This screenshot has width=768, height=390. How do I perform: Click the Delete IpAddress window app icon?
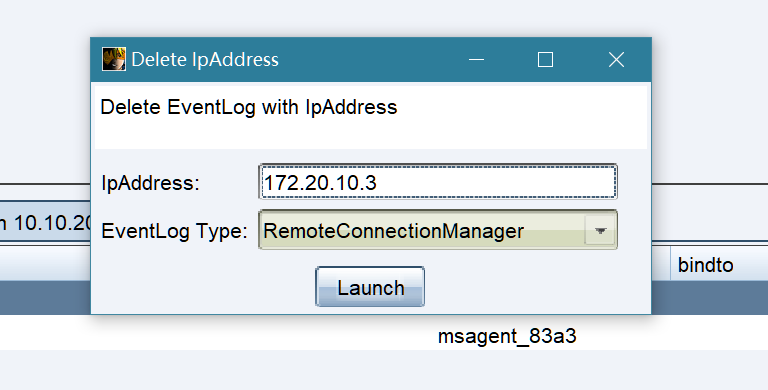(x=114, y=59)
